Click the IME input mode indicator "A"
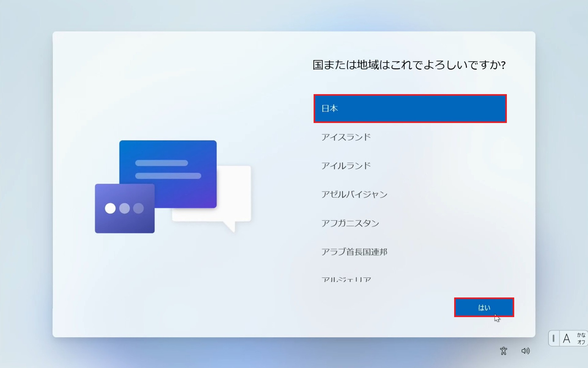588x368 pixels. (567, 338)
